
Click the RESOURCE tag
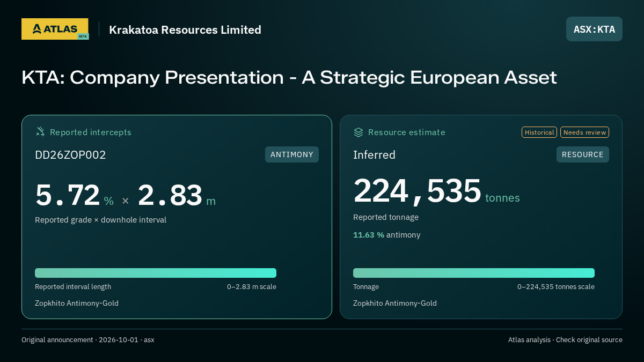pyautogui.click(x=583, y=154)
